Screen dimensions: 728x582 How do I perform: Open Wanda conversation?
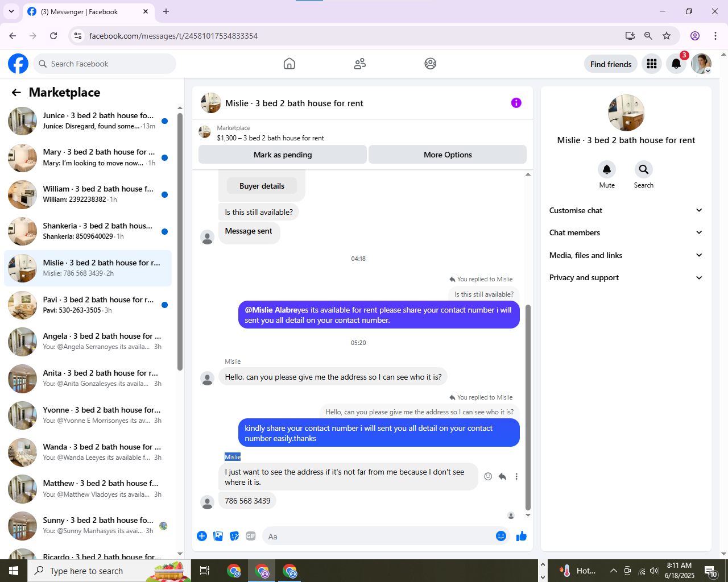88,452
